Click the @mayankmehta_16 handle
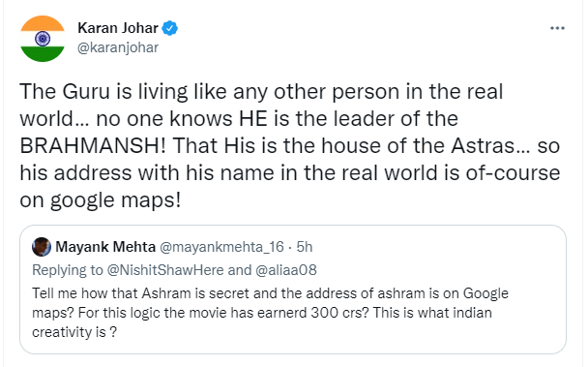 221,247
